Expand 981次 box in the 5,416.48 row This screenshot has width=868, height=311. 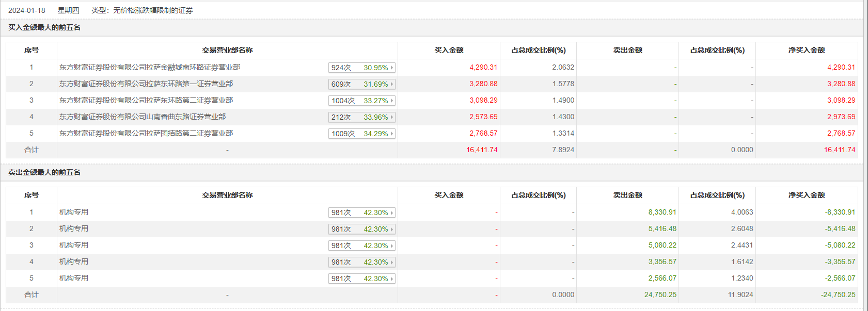[362, 229]
